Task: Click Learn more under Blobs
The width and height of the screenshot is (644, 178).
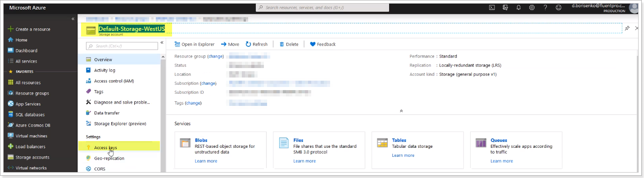Action: coord(206,161)
